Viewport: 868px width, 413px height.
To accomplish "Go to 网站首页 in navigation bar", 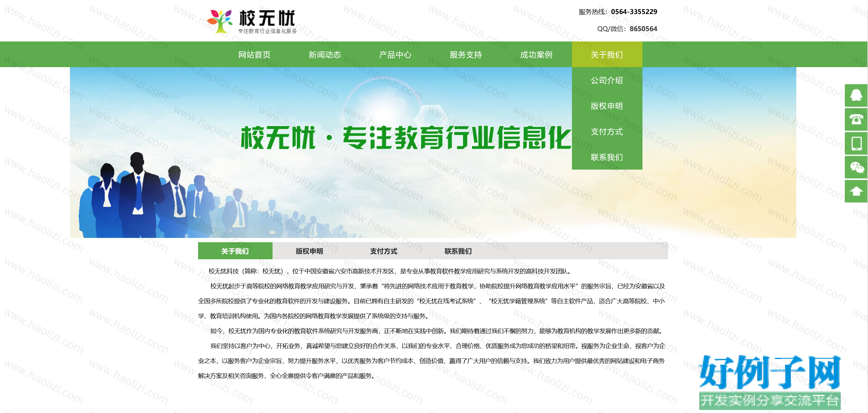I will 255,55.
